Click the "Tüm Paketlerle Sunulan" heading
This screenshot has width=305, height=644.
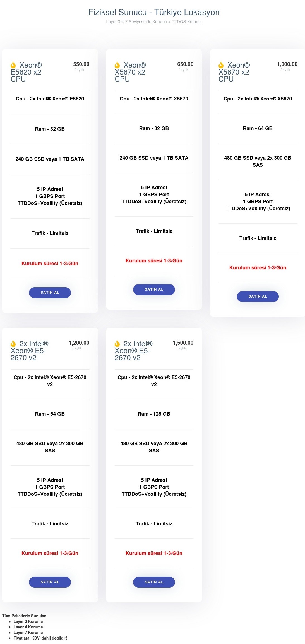click(x=24, y=616)
